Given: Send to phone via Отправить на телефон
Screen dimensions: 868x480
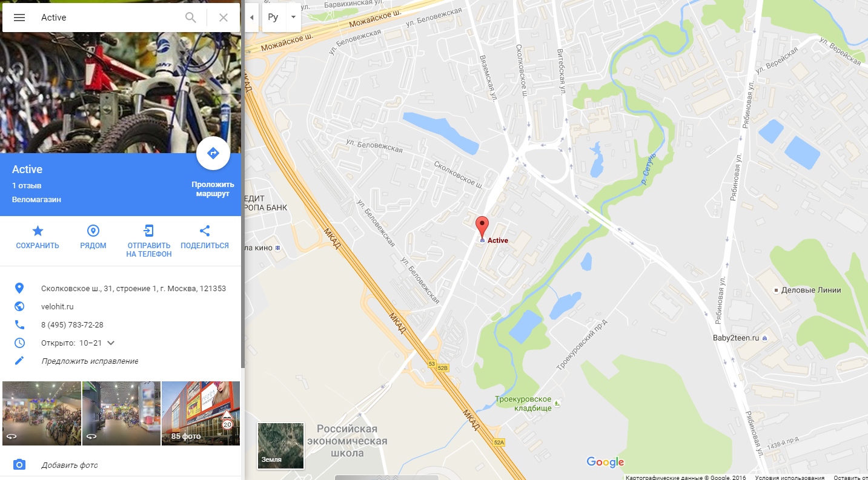Looking at the screenshot, I should click(149, 241).
